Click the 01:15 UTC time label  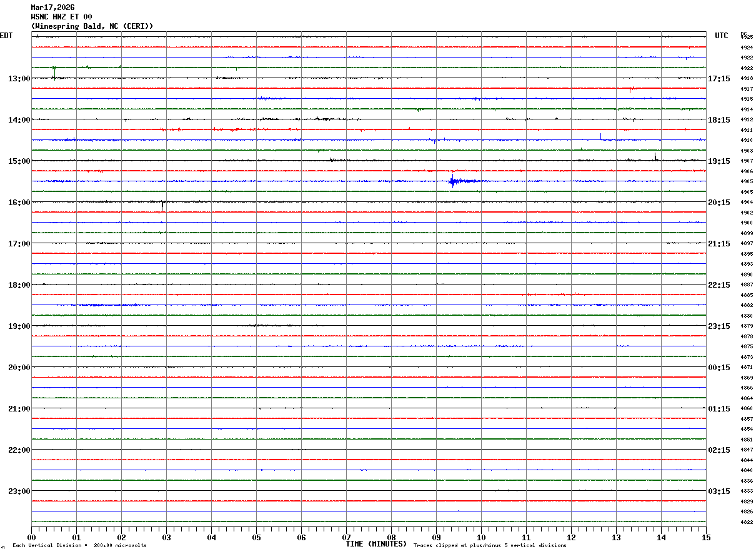coord(719,409)
